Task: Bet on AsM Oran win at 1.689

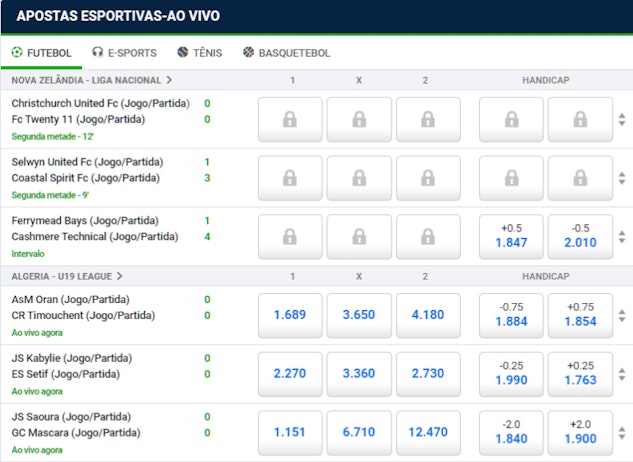Action: pos(290,315)
